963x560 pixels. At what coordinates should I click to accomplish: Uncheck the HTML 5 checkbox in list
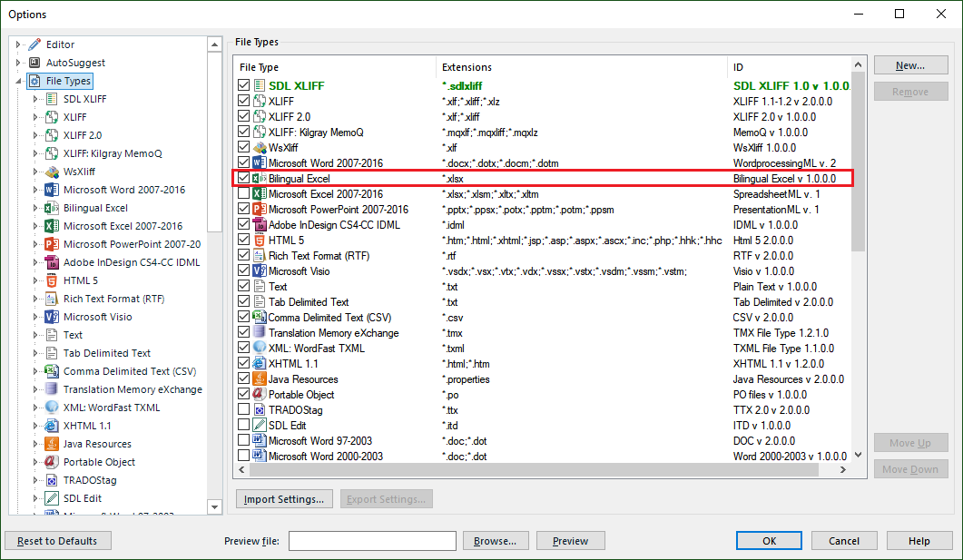coord(244,241)
